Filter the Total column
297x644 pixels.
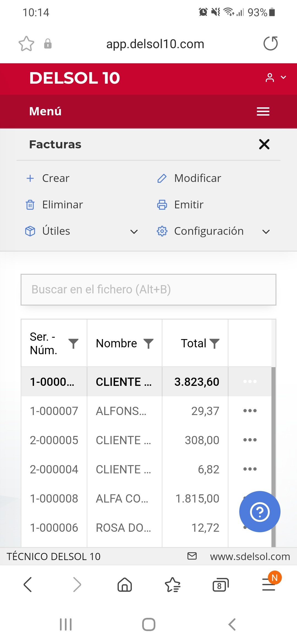(215, 343)
